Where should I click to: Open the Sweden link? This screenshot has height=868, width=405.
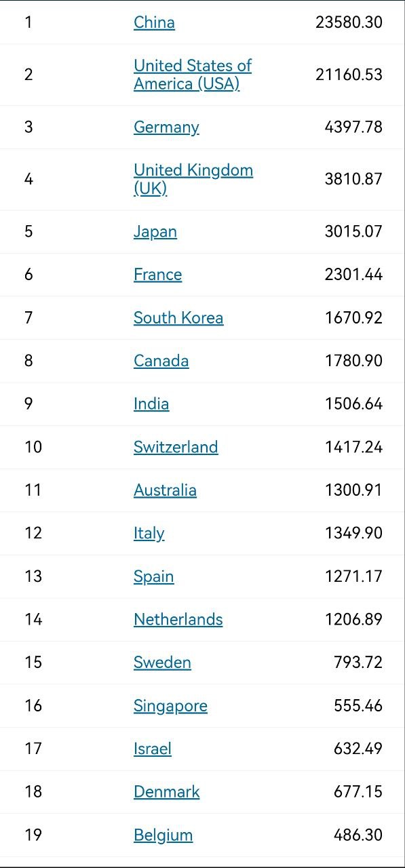tap(162, 663)
